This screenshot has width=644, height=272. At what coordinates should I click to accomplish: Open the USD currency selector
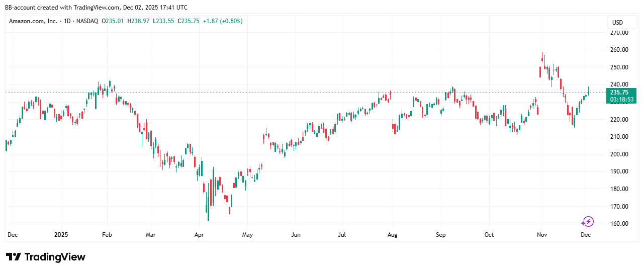coord(617,22)
